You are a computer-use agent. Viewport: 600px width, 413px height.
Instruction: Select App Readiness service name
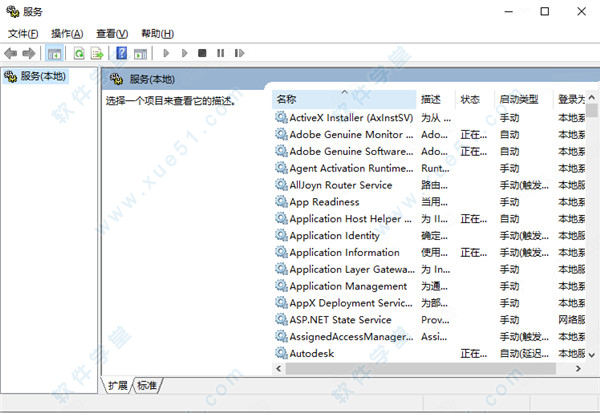click(324, 202)
